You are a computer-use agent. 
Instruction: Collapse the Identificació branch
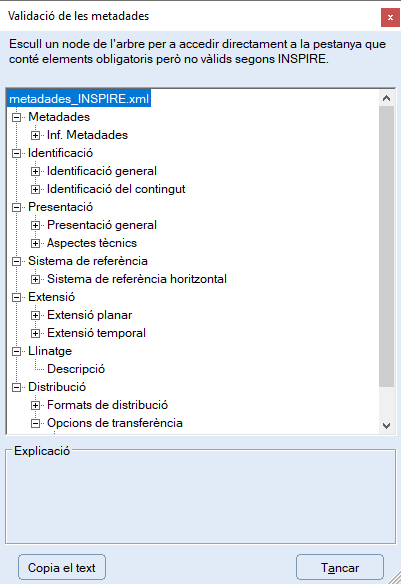point(16,153)
